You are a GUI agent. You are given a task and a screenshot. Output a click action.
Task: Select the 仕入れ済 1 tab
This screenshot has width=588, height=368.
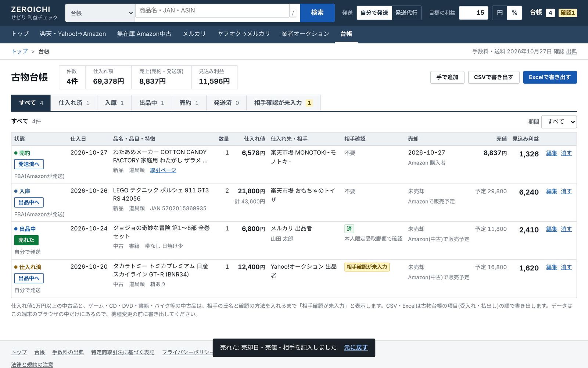pos(74,103)
